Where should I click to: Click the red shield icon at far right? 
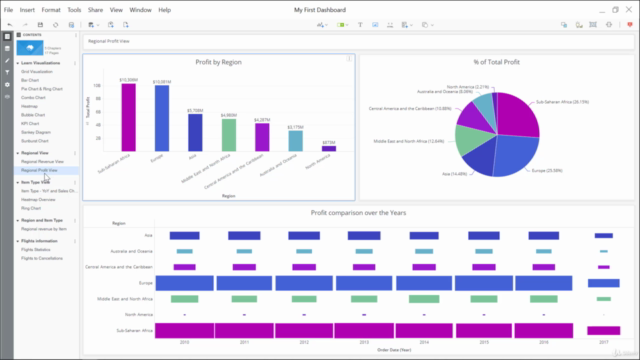(630, 25)
